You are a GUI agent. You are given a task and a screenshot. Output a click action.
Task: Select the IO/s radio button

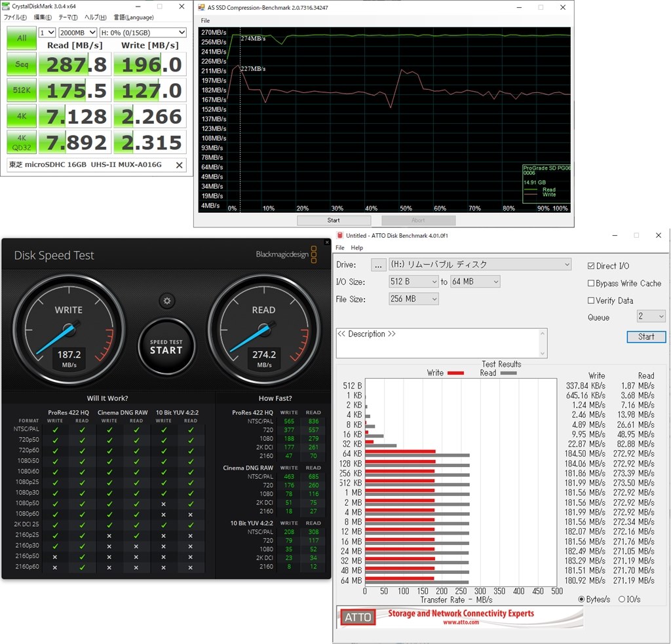pyautogui.click(x=622, y=599)
